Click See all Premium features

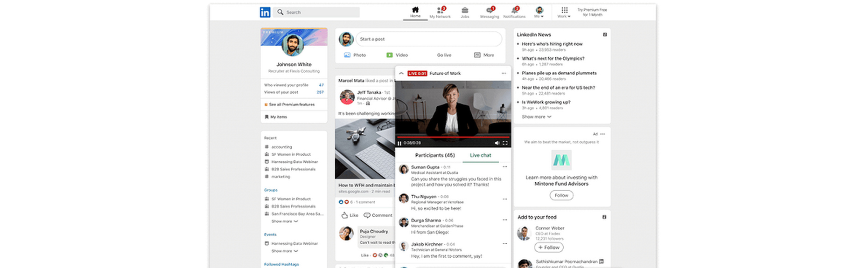coord(289,104)
